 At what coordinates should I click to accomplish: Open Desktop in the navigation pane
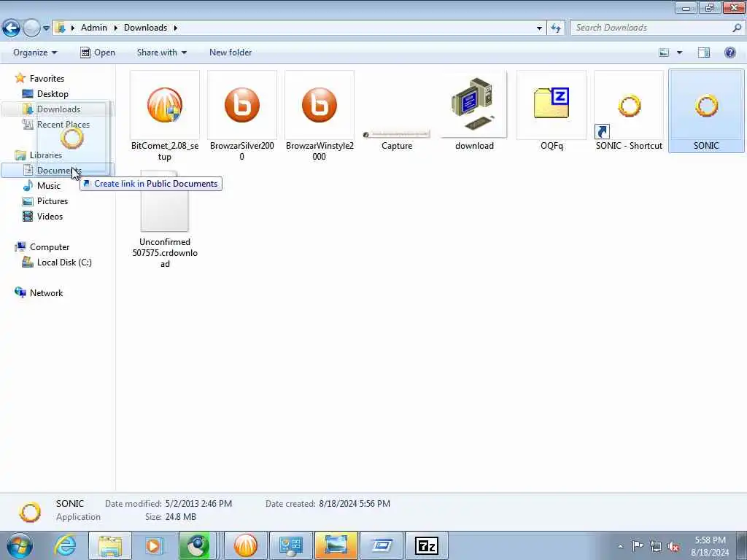[53, 94]
